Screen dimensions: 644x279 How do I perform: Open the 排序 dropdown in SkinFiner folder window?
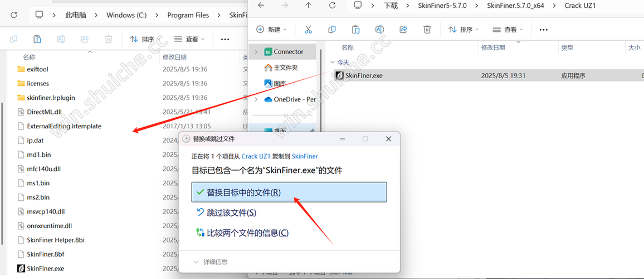(145, 39)
